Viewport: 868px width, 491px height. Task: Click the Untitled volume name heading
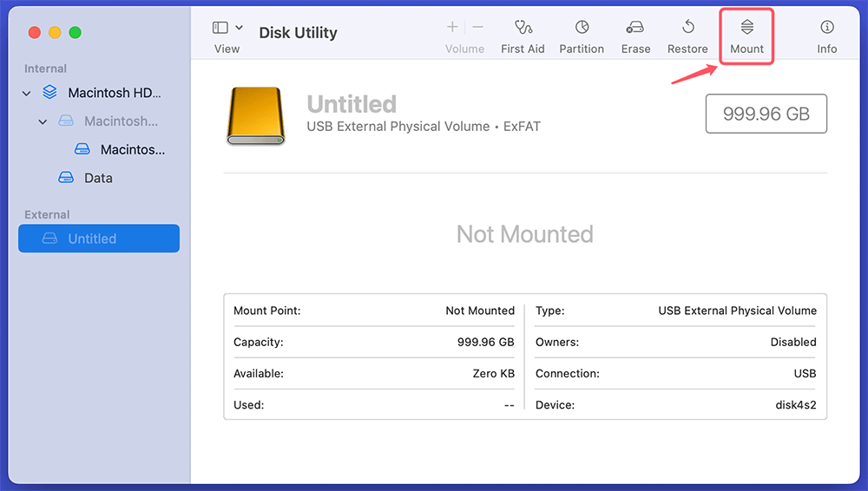coord(352,104)
